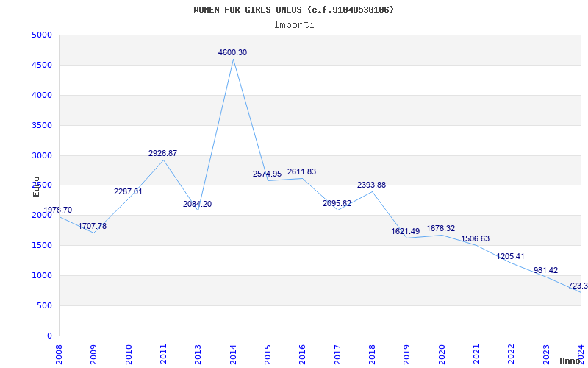
Task: Click the y-axis value 3000
Action: coord(41,155)
